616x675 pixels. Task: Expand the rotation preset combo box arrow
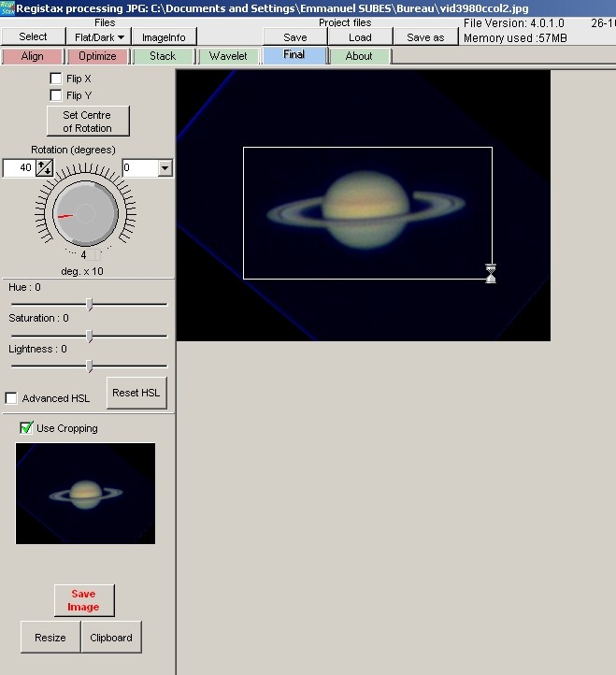165,168
